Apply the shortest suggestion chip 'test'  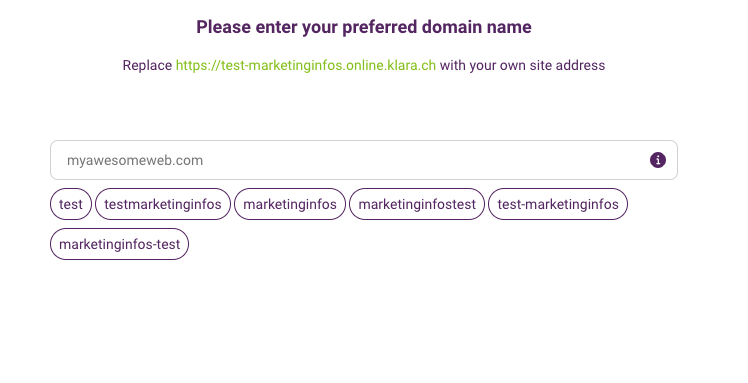click(x=71, y=204)
